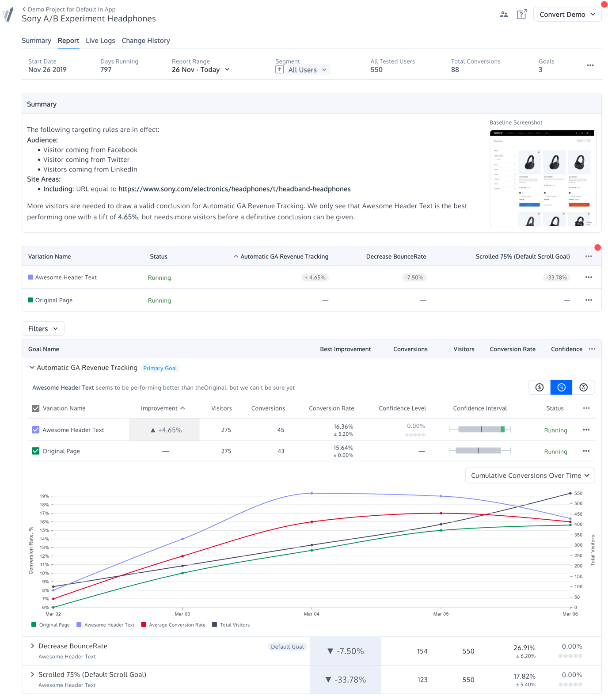The height and width of the screenshot is (700, 608).
Task: Click the back arrow to Demo Project
Action: (x=24, y=9)
